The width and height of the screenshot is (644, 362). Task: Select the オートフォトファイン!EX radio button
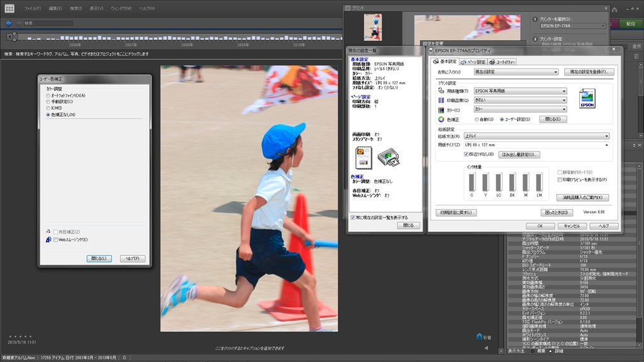point(48,95)
